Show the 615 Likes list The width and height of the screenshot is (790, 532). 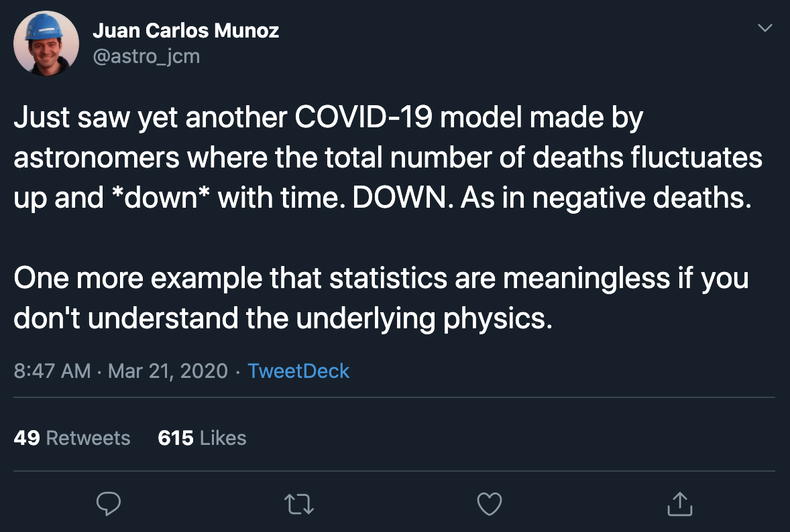coord(202,438)
